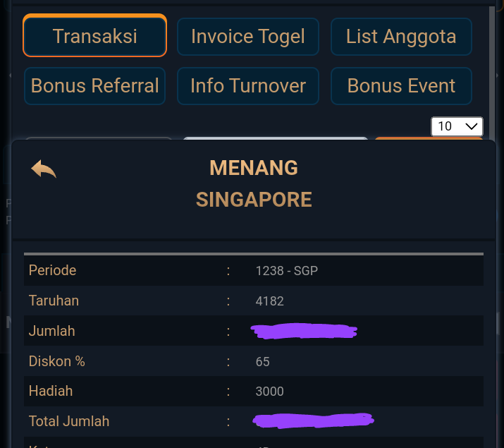Click the Jumlah row label
504x448 pixels.
(x=52, y=331)
